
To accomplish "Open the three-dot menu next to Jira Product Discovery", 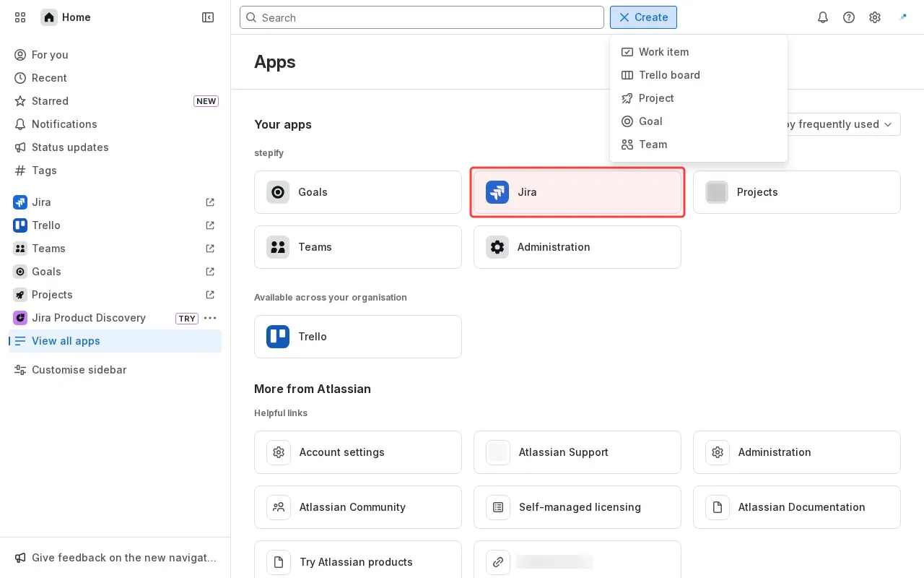I will pyautogui.click(x=210, y=318).
